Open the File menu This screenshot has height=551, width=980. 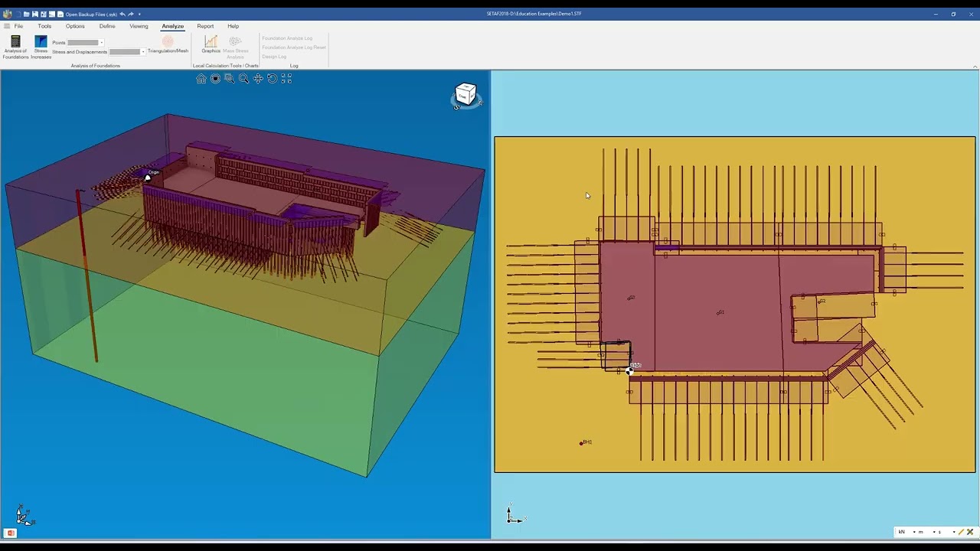coord(18,26)
